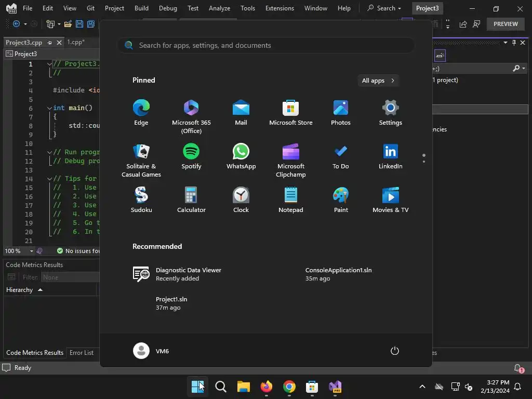Show All apps list

point(378,81)
